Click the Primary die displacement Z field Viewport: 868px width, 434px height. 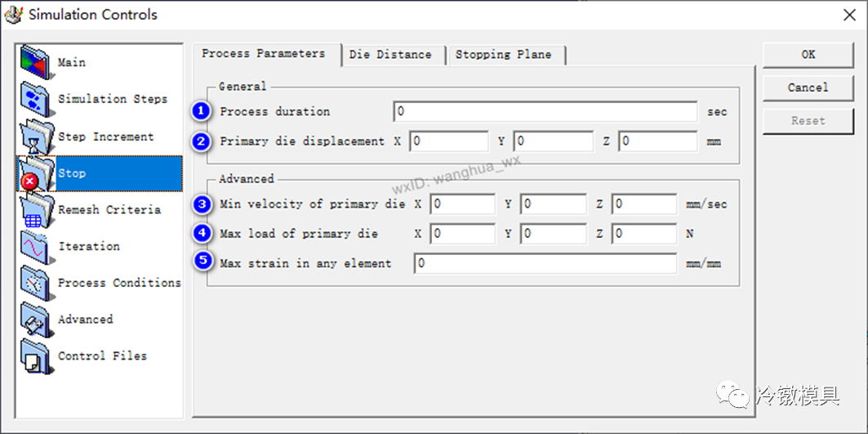pos(657,141)
